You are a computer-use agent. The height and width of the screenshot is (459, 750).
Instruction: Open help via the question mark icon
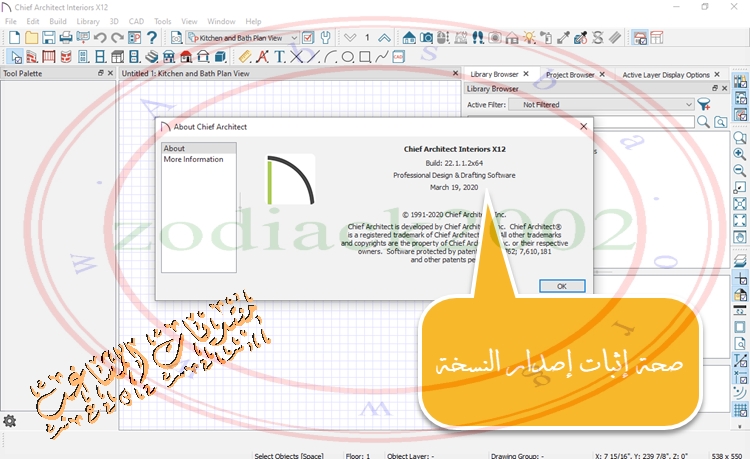(152, 37)
